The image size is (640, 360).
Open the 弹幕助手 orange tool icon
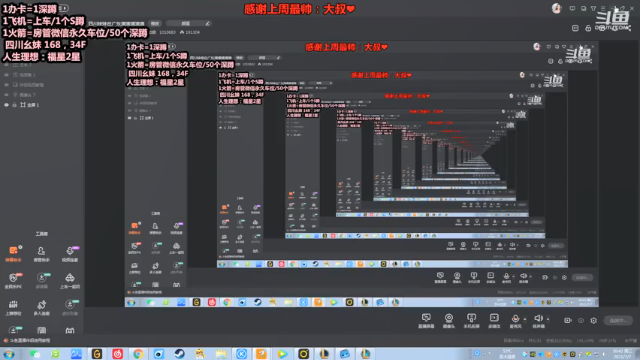pyautogui.click(x=13, y=253)
